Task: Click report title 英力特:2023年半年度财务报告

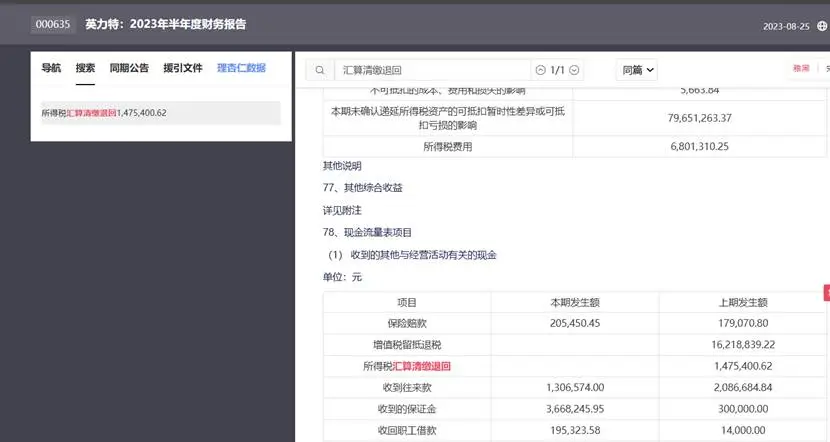Action: click(166, 24)
